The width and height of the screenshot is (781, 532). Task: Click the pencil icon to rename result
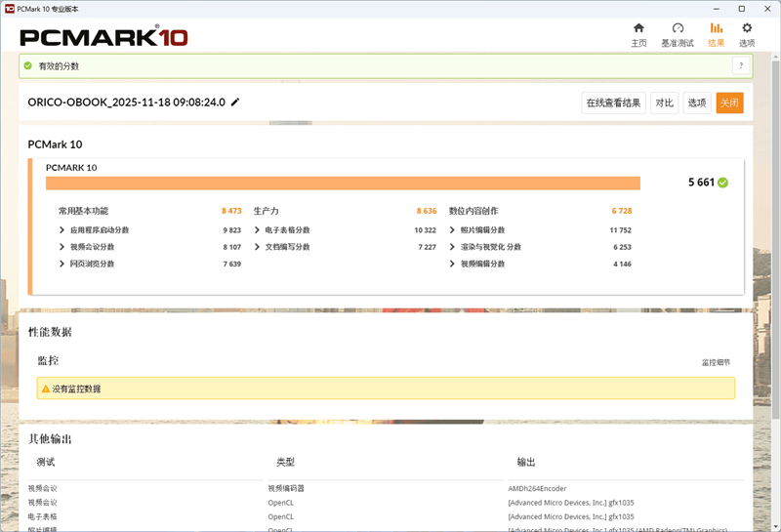[235, 102]
